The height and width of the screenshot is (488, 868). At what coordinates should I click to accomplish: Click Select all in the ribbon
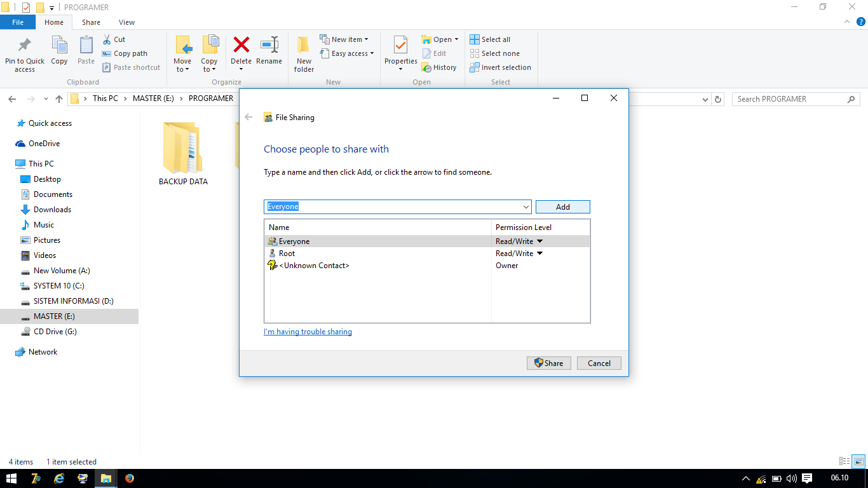pyautogui.click(x=490, y=39)
